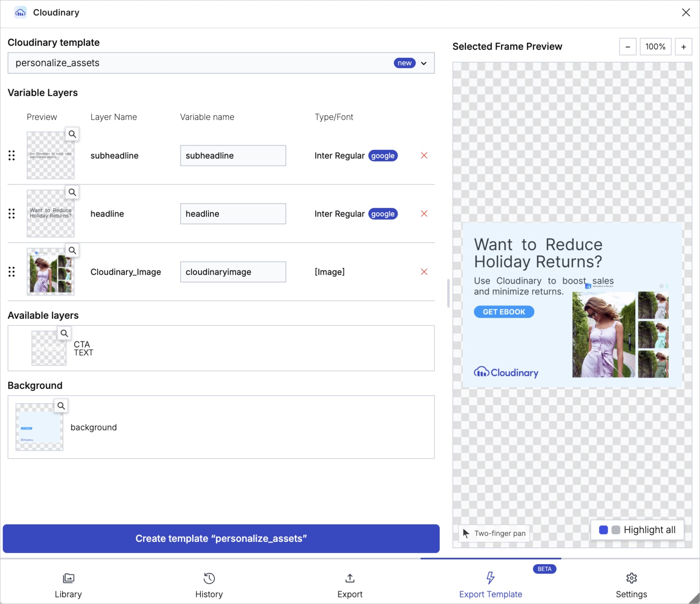Add the CTA TEXT available layer
Screen dimensions: 700x604
[221, 348]
